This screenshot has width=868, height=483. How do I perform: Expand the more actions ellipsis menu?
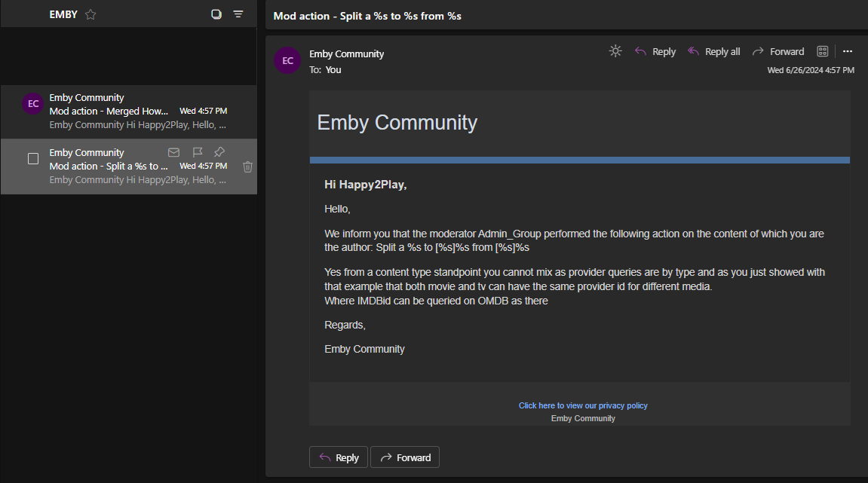click(848, 51)
